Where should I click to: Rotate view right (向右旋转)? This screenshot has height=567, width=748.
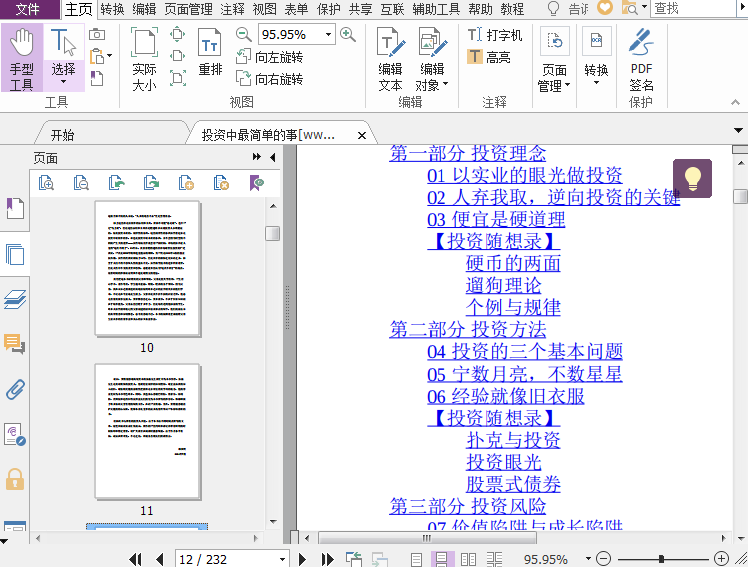(270, 79)
